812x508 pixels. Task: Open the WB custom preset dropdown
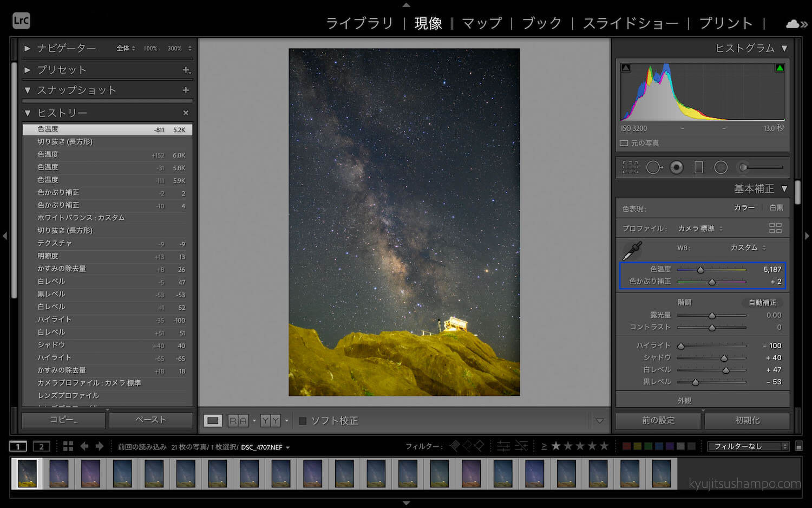(749, 248)
